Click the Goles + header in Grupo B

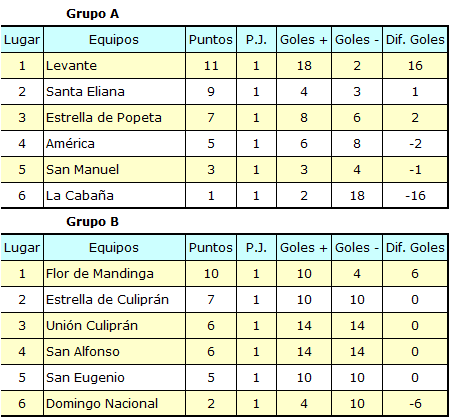coord(304,248)
